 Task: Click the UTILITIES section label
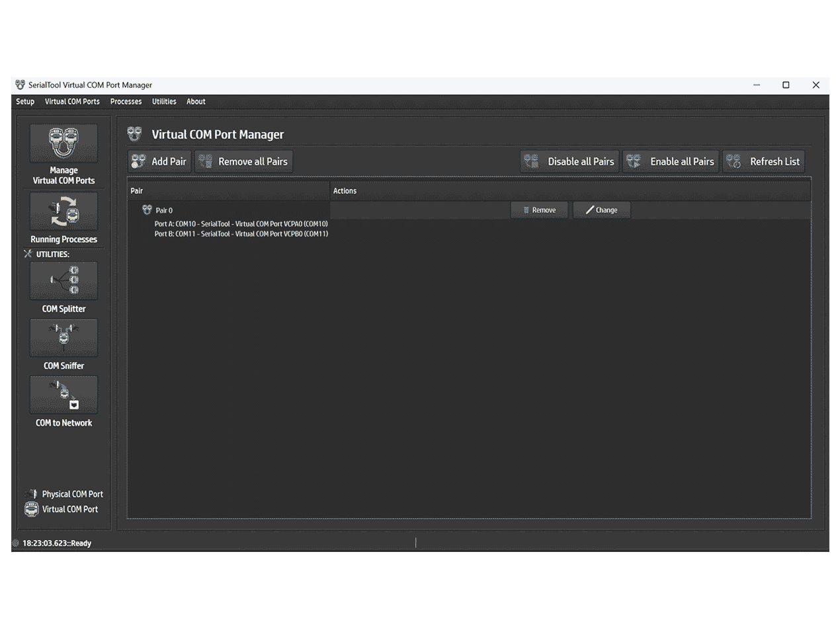coord(53,254)
